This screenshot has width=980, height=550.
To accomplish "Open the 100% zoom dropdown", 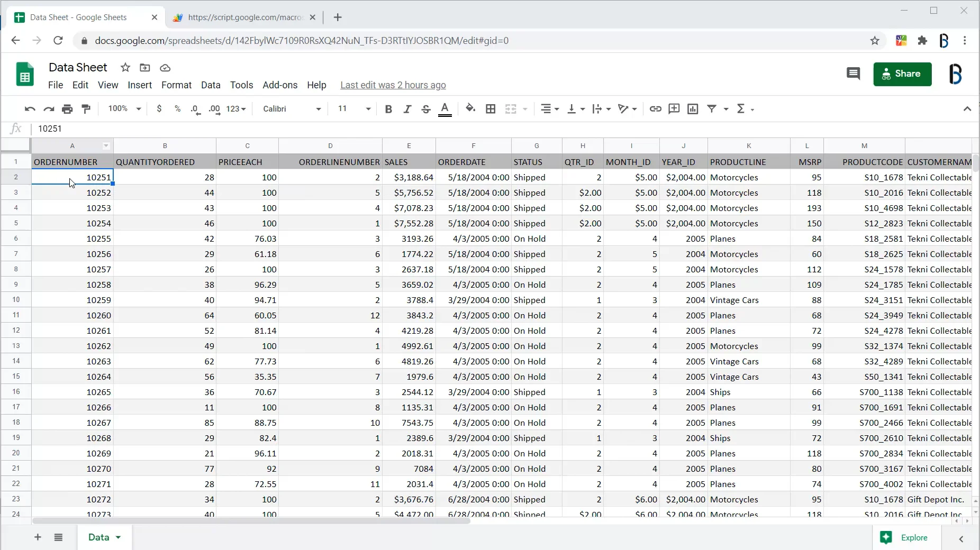I will tap(124, 109).
